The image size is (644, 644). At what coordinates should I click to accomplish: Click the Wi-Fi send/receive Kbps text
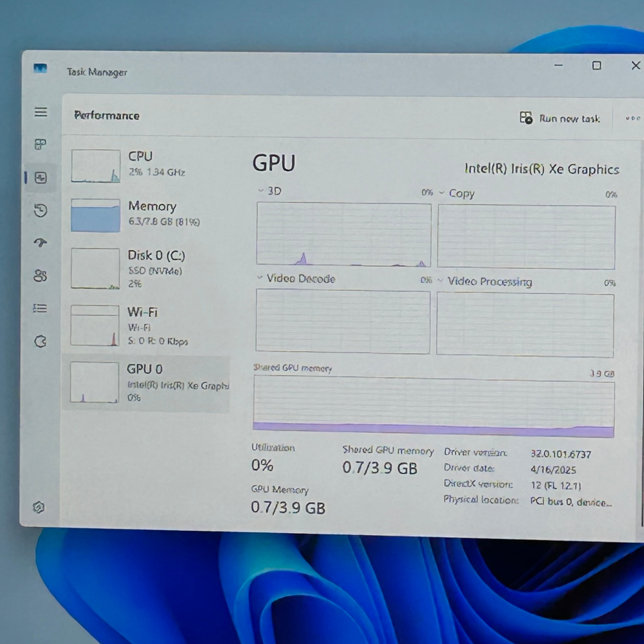(x=158, y=341)
